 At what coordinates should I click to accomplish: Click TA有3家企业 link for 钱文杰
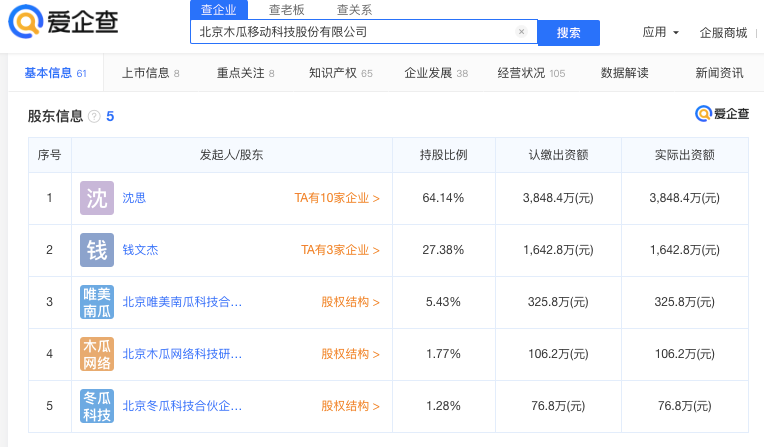[340, 250]
